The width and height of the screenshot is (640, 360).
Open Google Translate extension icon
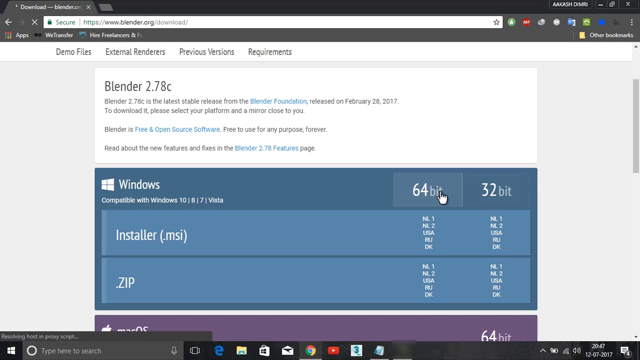pos(571,22)
